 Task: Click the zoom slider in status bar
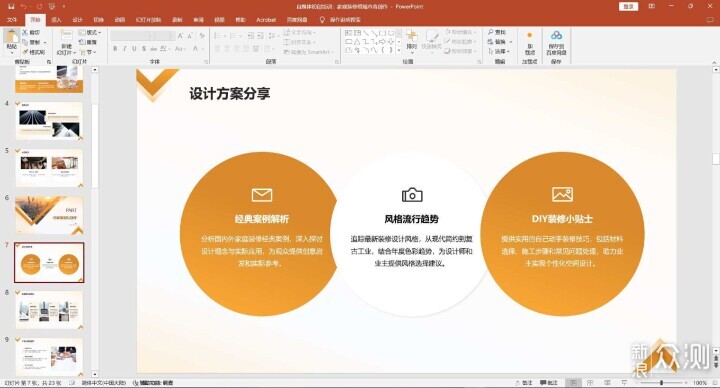pyautogui.click(x=661, y=382)
